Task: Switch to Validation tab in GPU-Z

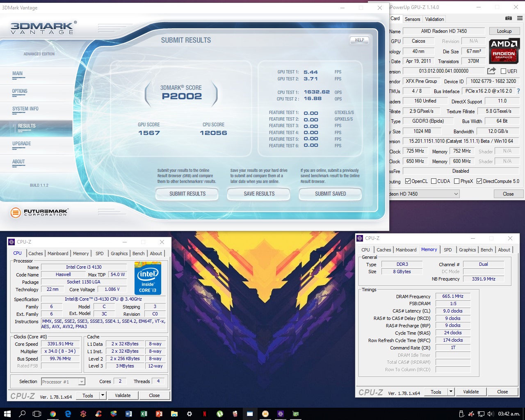Action: pos(434,19)
